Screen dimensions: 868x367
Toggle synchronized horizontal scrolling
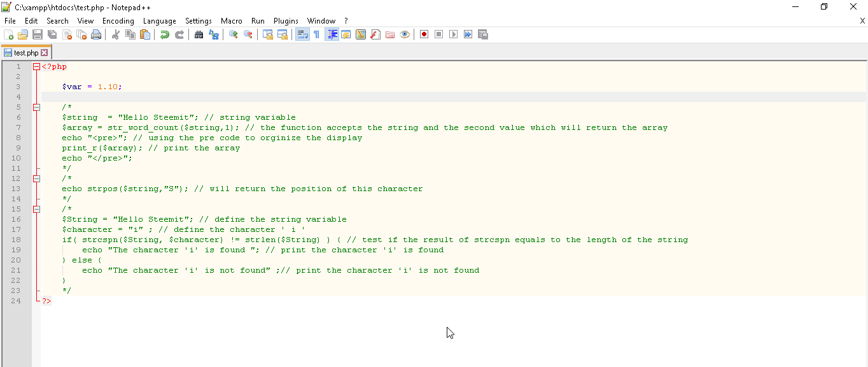pos(283,34)
